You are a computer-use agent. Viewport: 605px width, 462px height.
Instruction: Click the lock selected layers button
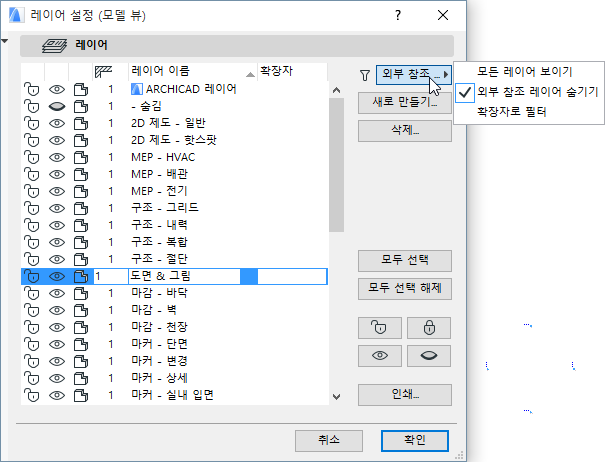429,328
